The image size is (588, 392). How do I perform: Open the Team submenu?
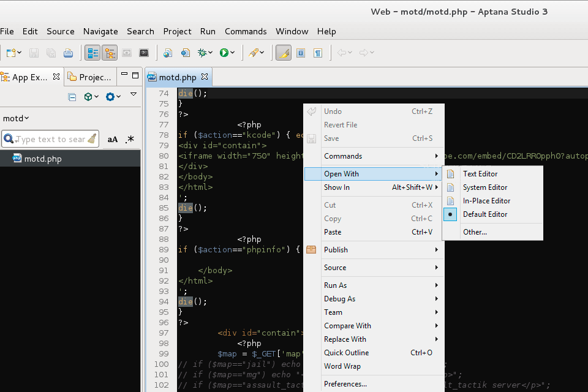(374, 312)
